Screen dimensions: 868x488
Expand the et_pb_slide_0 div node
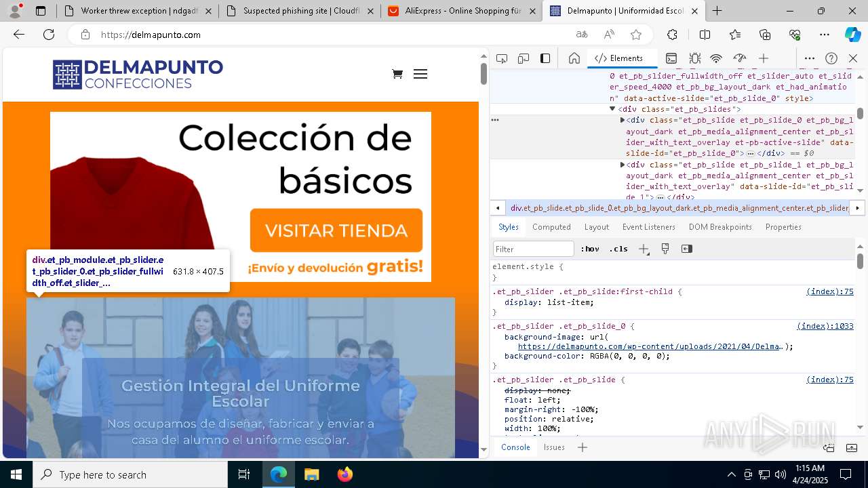(x=623, y=120)
